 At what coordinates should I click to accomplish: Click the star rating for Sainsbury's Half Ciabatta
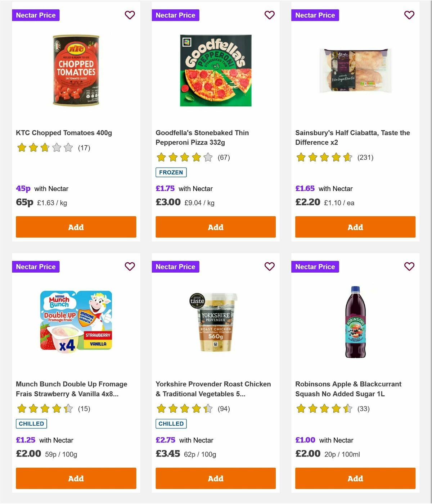[323, 157]
